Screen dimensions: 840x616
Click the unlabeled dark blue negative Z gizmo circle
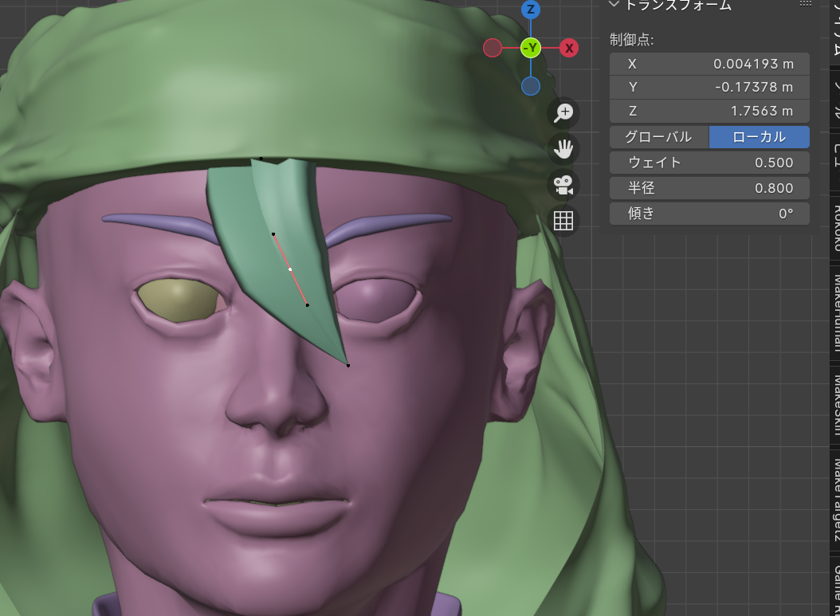pyautogui.click(x=530, y=86)
